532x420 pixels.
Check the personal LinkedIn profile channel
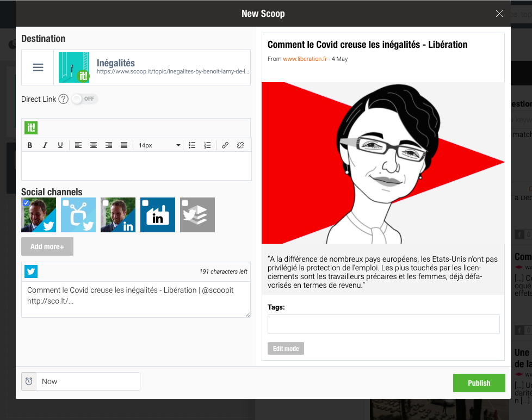click(106, 203)
